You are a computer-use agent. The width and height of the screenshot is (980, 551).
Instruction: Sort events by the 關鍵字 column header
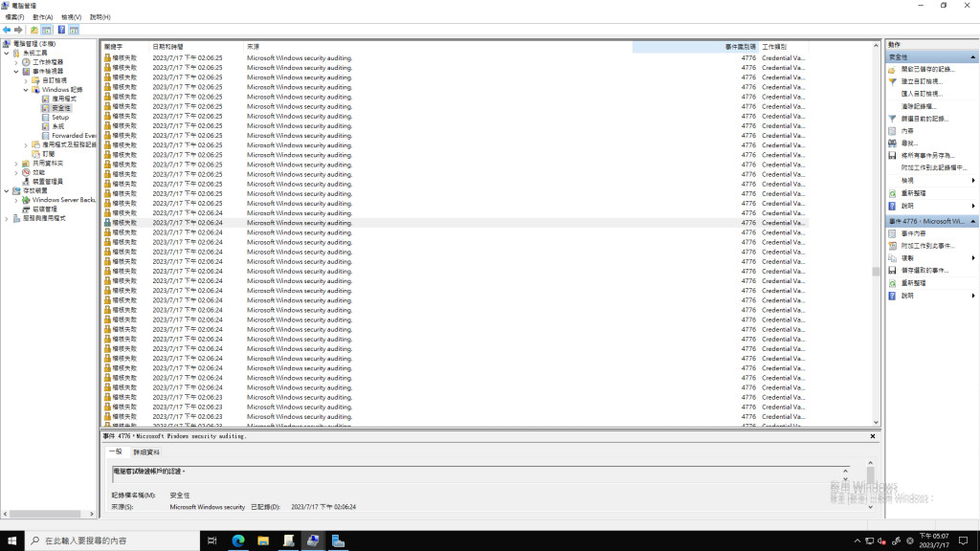point(125,47)
